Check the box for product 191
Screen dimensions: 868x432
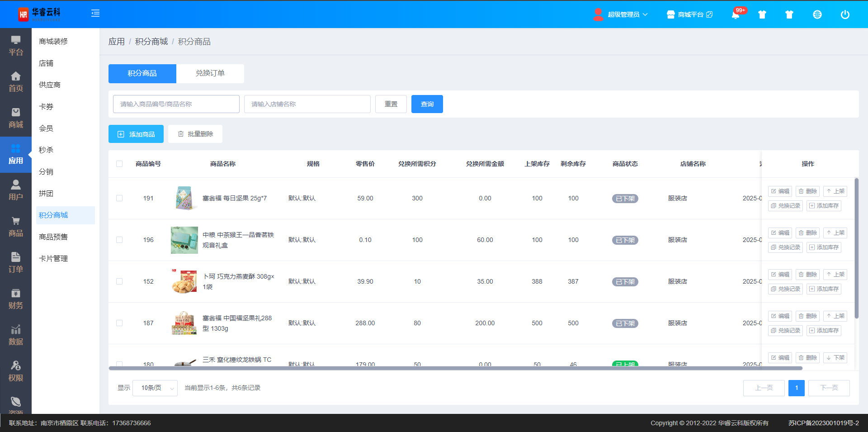(x=119, y=198)
